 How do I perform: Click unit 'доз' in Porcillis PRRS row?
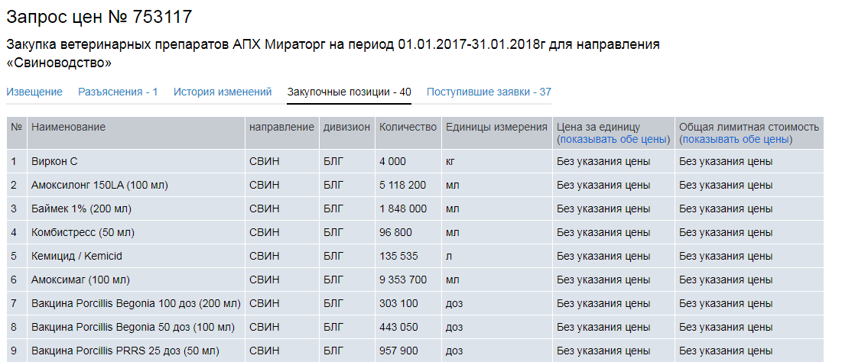(454, 351)
